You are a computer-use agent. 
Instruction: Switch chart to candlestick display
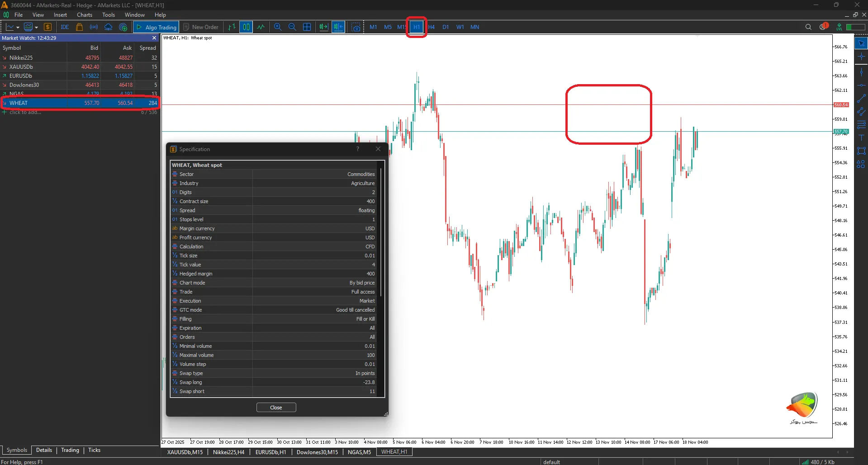246,27
